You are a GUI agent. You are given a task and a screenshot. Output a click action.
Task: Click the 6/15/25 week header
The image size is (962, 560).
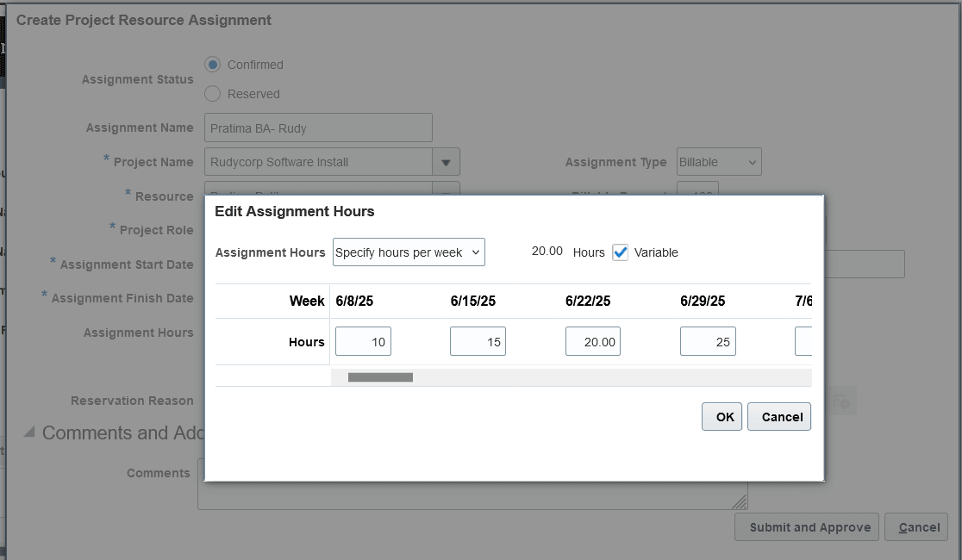[x=473, y=302]
